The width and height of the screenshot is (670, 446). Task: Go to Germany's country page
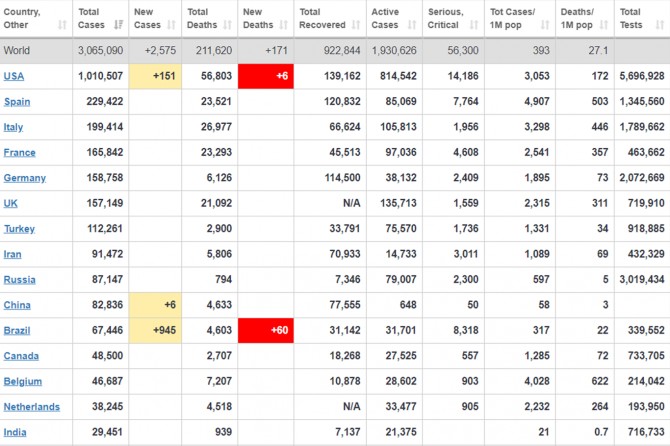click(x=24, y=178)
